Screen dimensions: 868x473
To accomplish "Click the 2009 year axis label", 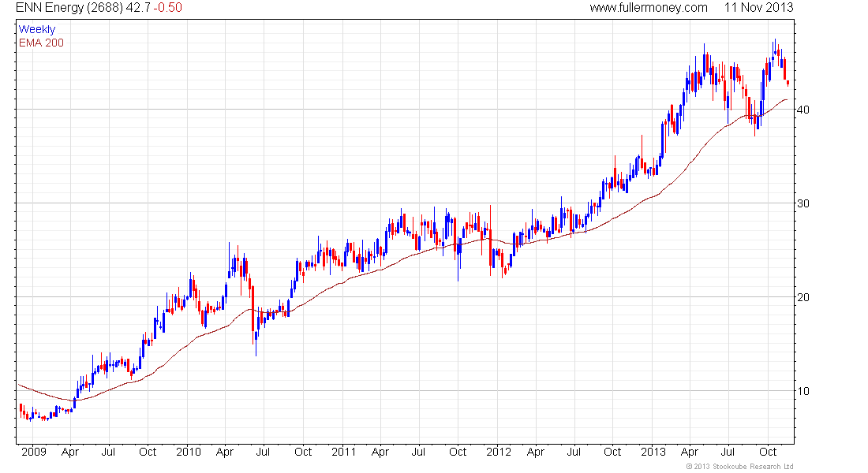I will [34, 452].
